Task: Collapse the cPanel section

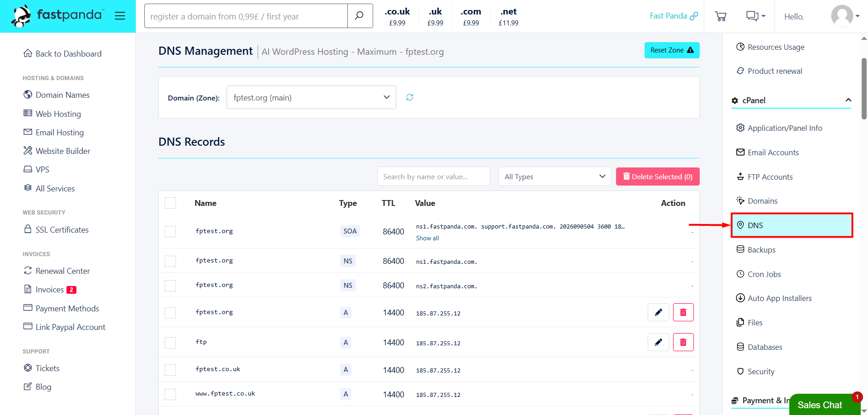Action: tap(849, 100)
